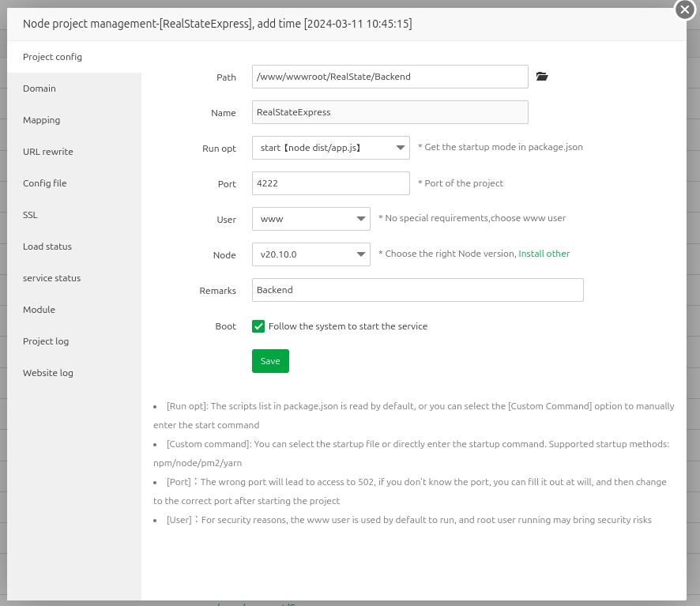Screen dimensions: 700x606
Task: Open Node version dropdown v20.10.0
Action: click(311, 254)
